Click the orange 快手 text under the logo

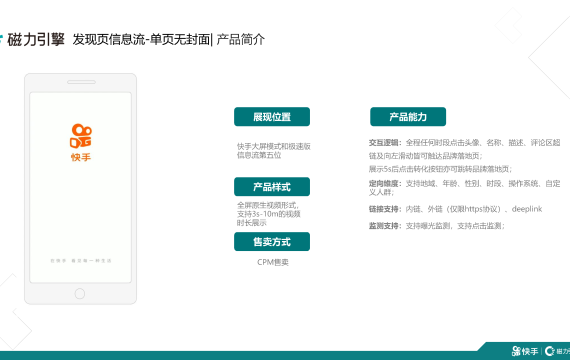coord(81,157)
